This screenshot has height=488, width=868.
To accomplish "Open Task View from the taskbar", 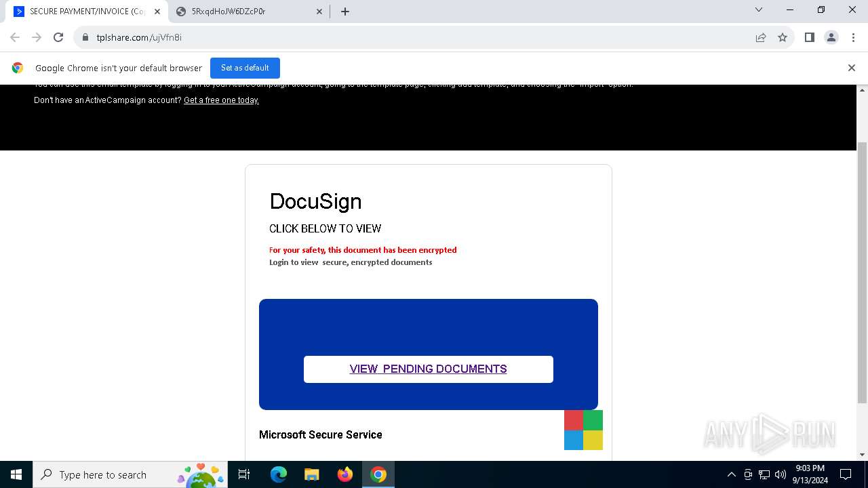I will (244, 474).
